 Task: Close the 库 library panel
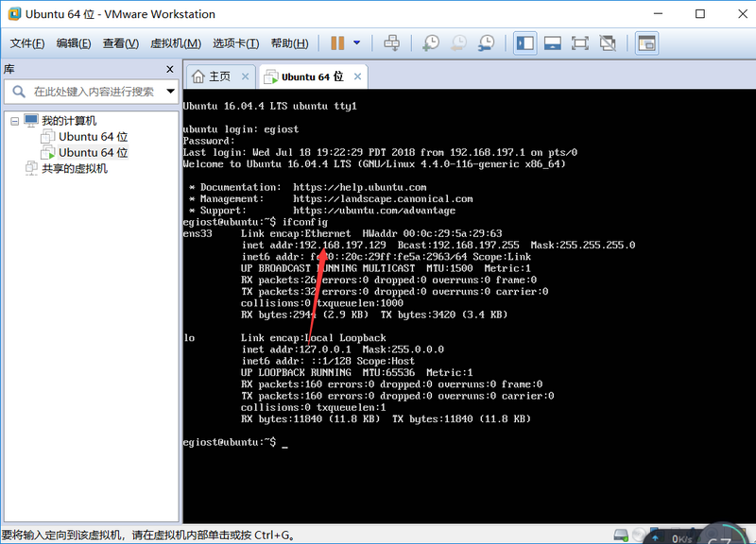(170, 69)
